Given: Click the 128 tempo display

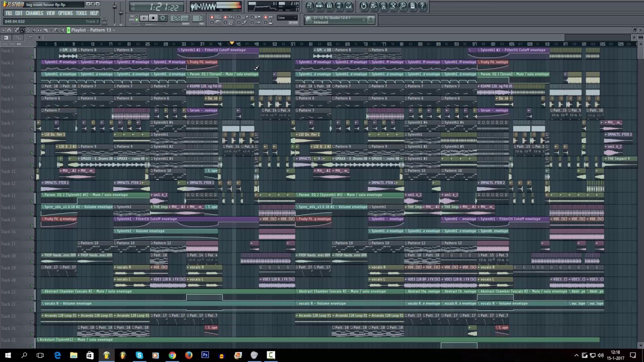Looking at the screenshot, I should [179, 18].
